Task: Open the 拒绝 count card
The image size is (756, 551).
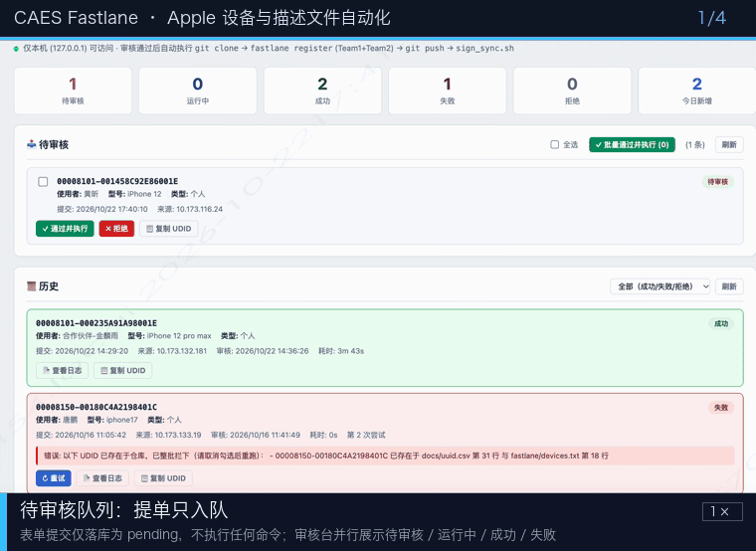Action: tap(572, 91)
